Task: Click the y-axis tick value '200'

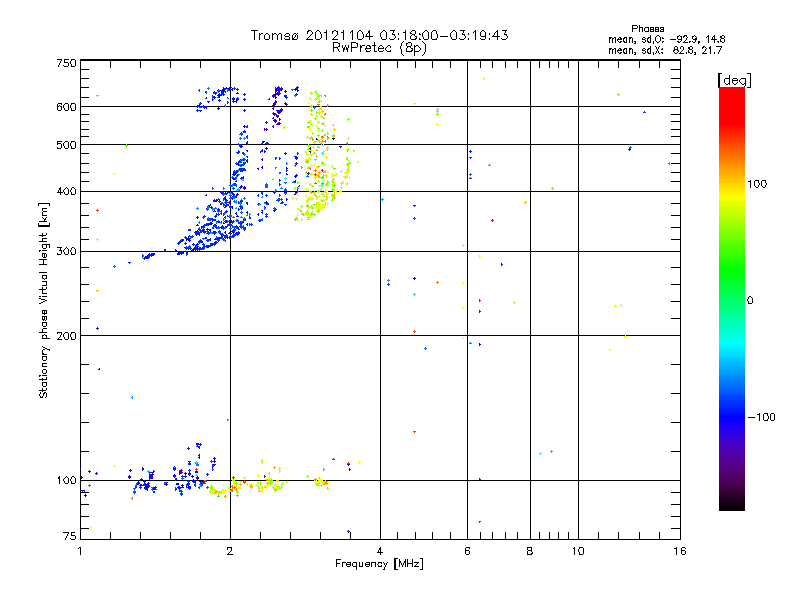Action: 67,336
